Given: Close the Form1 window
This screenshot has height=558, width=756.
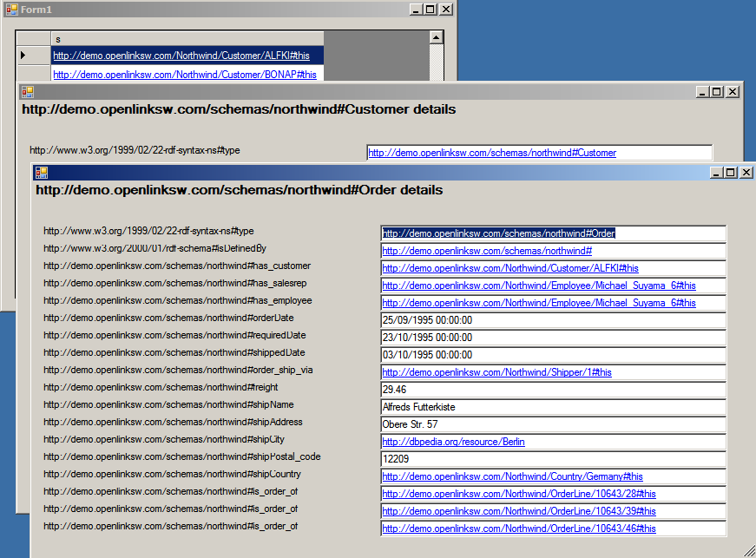Looking at the screenshot, I should (445, 9).
